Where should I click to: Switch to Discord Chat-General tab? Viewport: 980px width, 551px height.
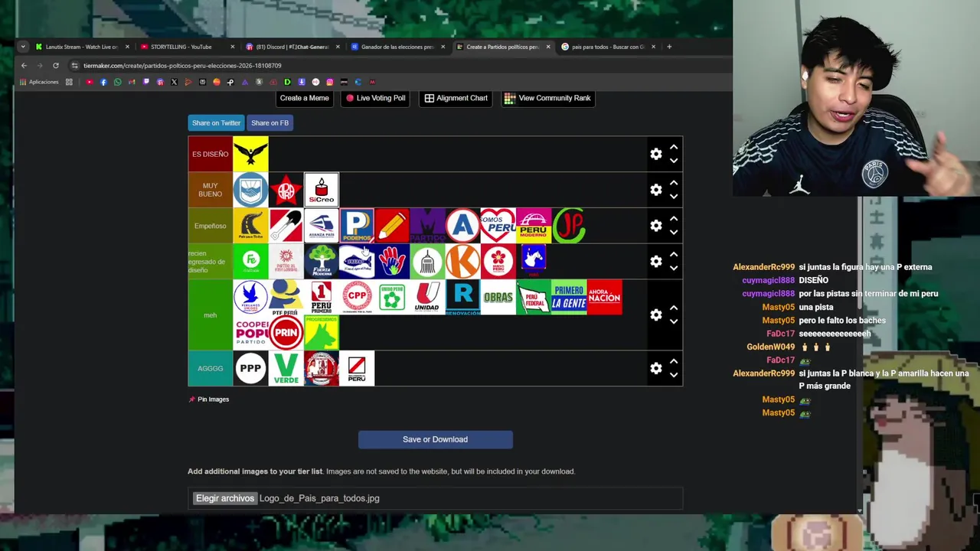(292, 47)
